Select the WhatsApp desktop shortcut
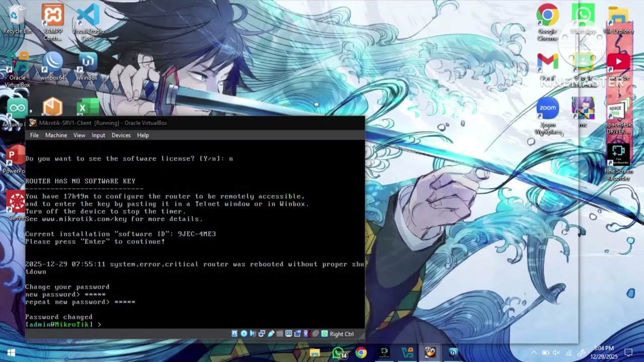 [583, 20]
